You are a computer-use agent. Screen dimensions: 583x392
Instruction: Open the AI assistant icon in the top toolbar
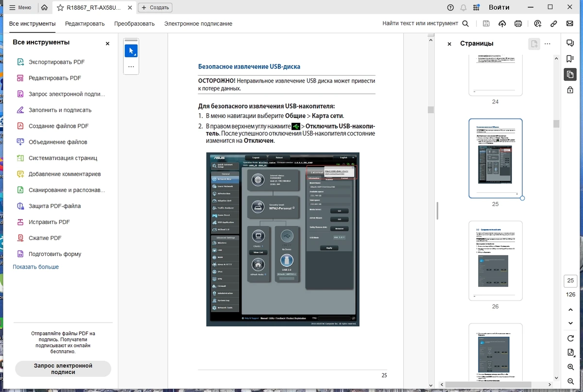tap(537, 23)
